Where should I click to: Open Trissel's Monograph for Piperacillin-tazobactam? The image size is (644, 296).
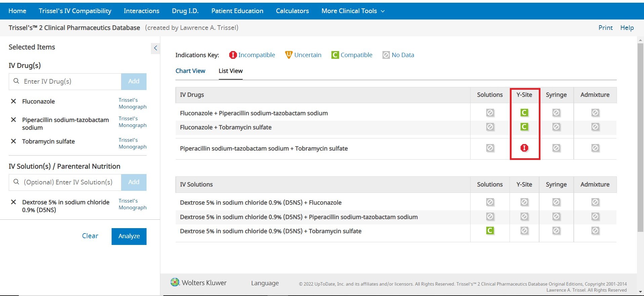[x=132, y=122]
